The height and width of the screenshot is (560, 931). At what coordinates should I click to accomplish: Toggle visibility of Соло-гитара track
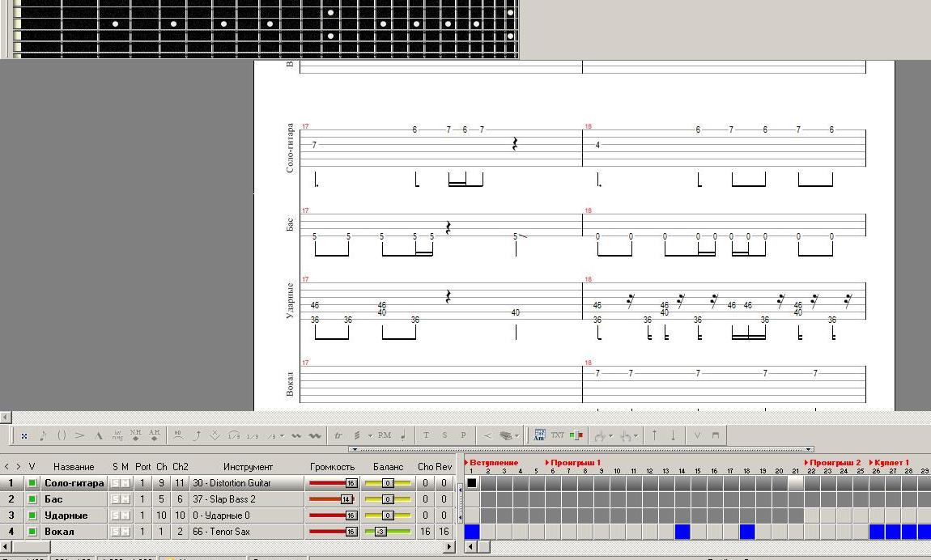pos(32,483)
